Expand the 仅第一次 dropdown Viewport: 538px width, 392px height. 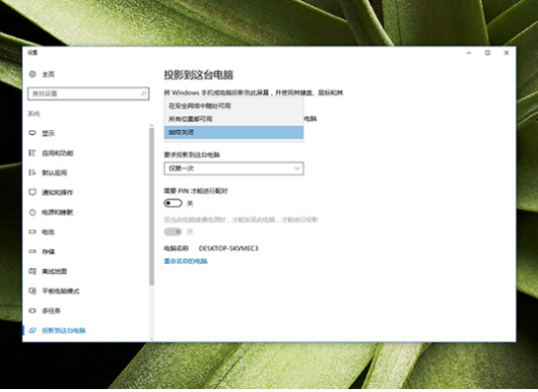(x=234, y=168)
